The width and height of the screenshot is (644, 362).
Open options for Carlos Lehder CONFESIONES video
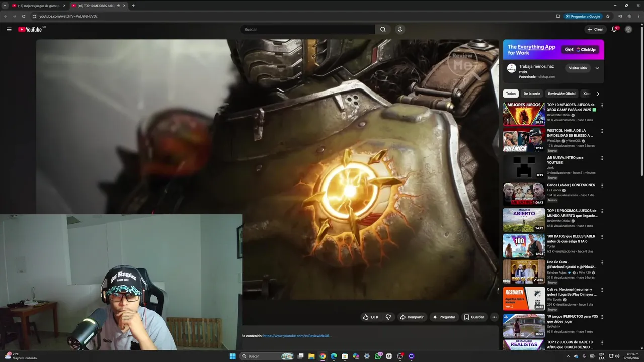(602, 186)
